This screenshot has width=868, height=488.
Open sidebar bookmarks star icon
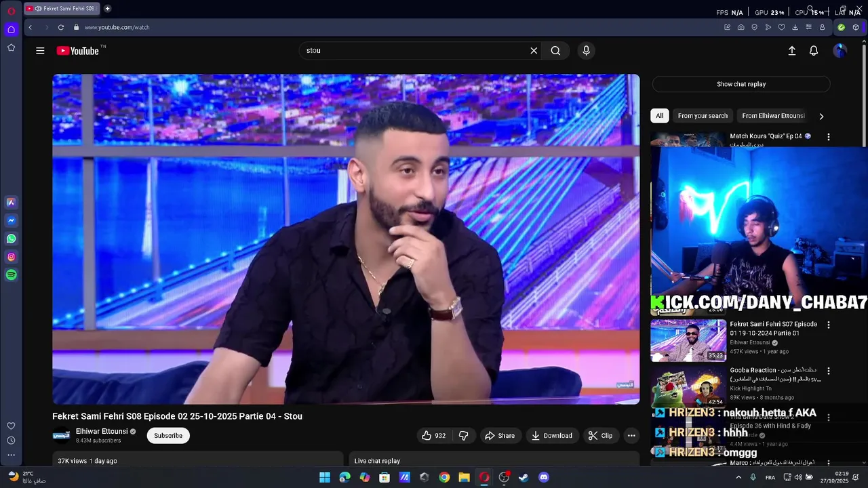pyautogui.click(x=11, y=47)
